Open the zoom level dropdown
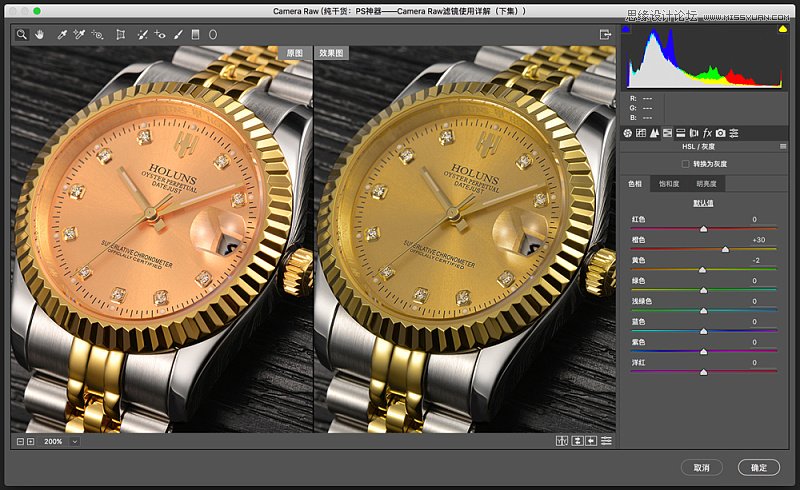The height and width of the screenshot is (490, 800). pyautogui.click(x=74, y=441)
